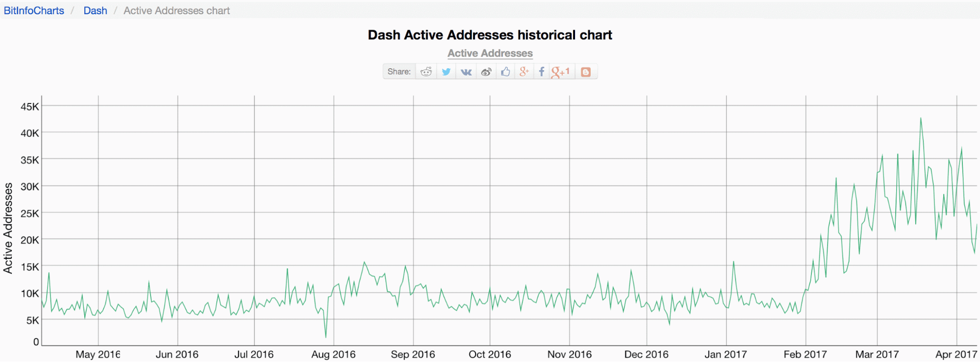
Task: Click the Active Addresses chart breadcrumb text
Action: click(x=176, y=11)
